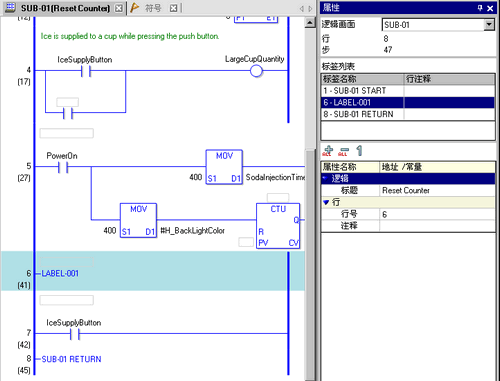The width and height of the screenshot is (500, 381).
Task: Close the SUB-01(Reset Counter) tab
Action: (x=119, y=8)
